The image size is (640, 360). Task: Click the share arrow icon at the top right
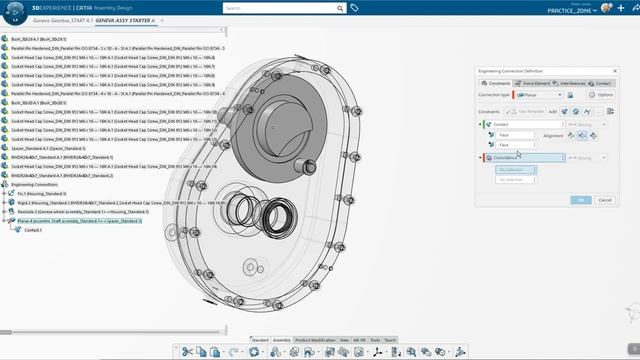[x=636, y=8]
